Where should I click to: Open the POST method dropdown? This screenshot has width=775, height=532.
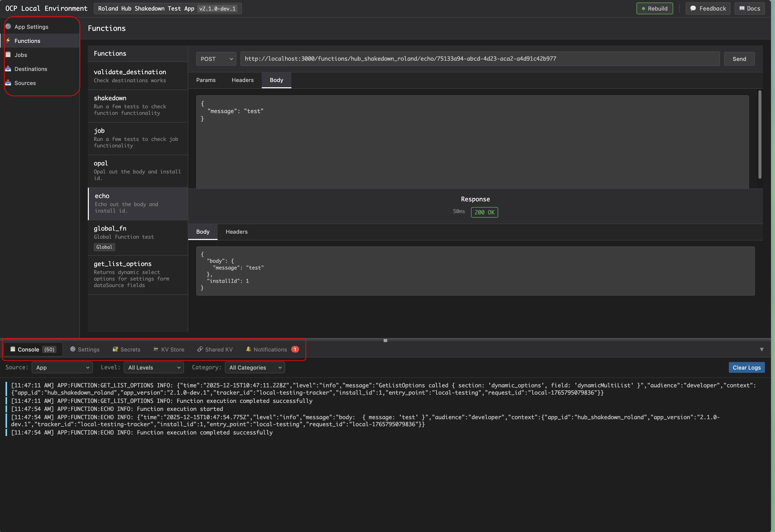(216, 59)
